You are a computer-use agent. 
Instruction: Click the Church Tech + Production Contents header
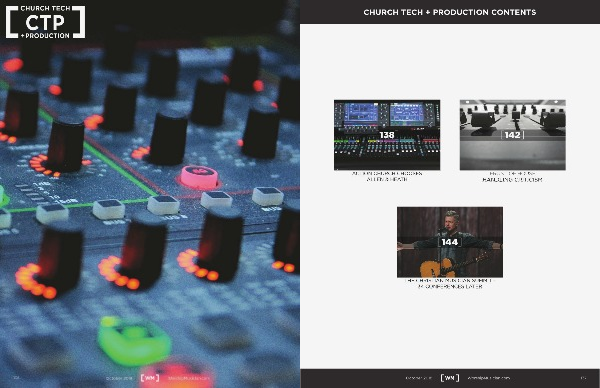coord(450,12)
